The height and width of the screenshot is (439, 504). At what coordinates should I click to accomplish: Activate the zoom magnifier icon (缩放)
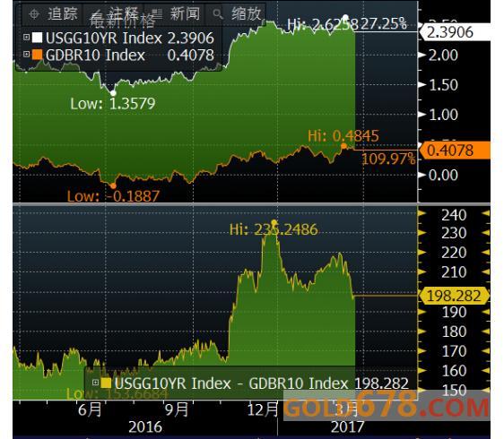218,14
